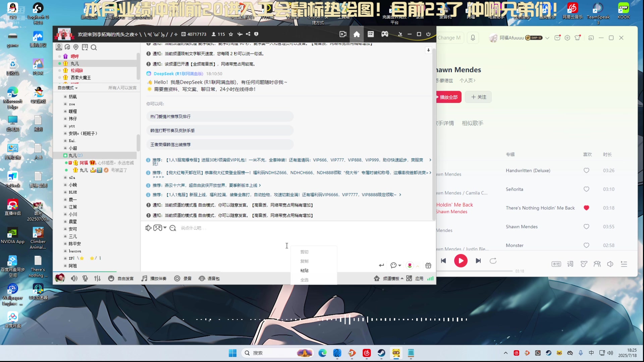Send a flower with the flower icon
644x362 pixels.
(410, 265)
